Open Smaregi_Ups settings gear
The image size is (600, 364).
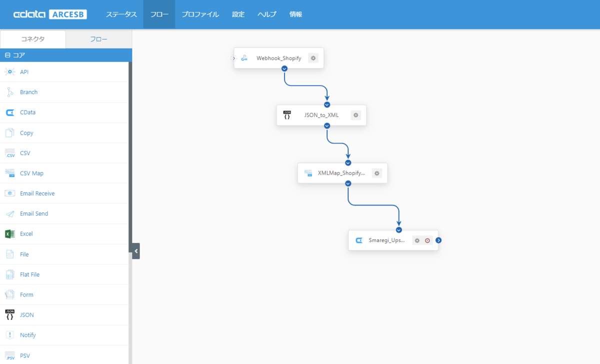click(x=417, y=240)
